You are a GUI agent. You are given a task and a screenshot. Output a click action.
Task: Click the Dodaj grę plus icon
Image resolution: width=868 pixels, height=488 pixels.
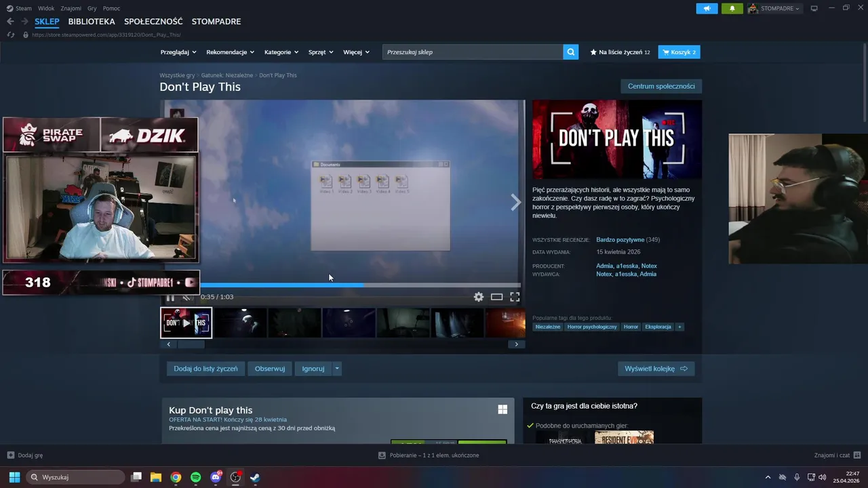[10, 455]
